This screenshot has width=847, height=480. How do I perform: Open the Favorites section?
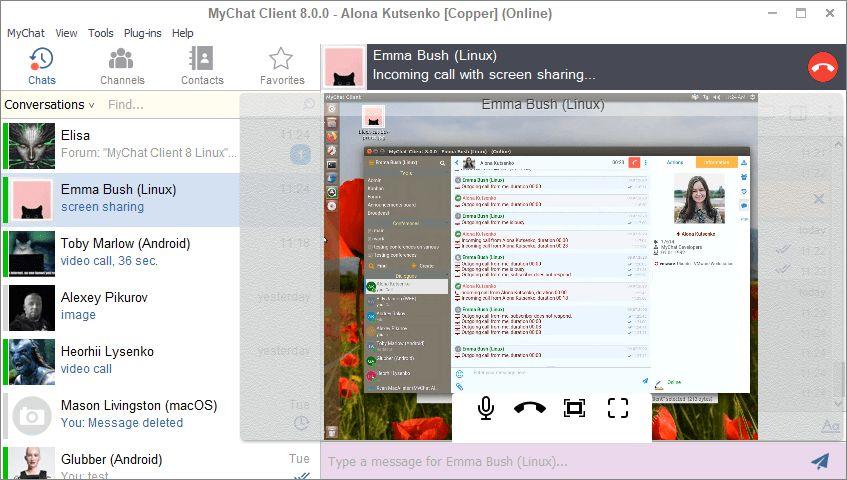pos(281,66)
